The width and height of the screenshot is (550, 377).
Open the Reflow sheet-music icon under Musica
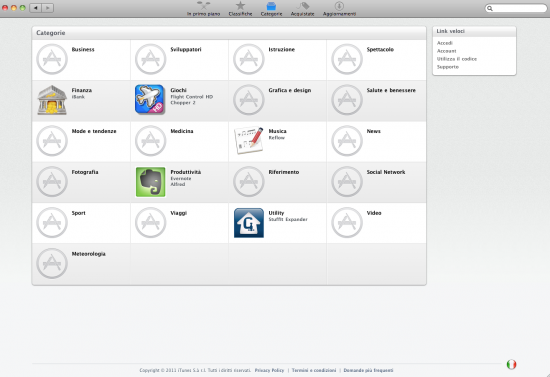pyautogui.click(x=249, y=141)
